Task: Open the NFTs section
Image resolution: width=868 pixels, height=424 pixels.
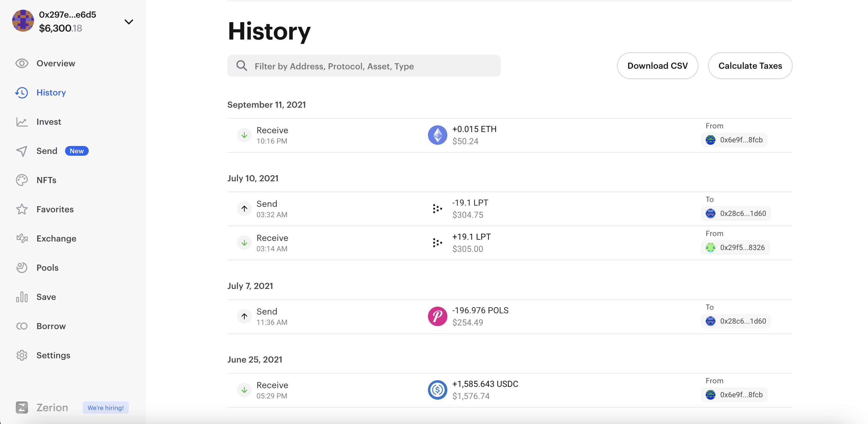Action: 46,180
